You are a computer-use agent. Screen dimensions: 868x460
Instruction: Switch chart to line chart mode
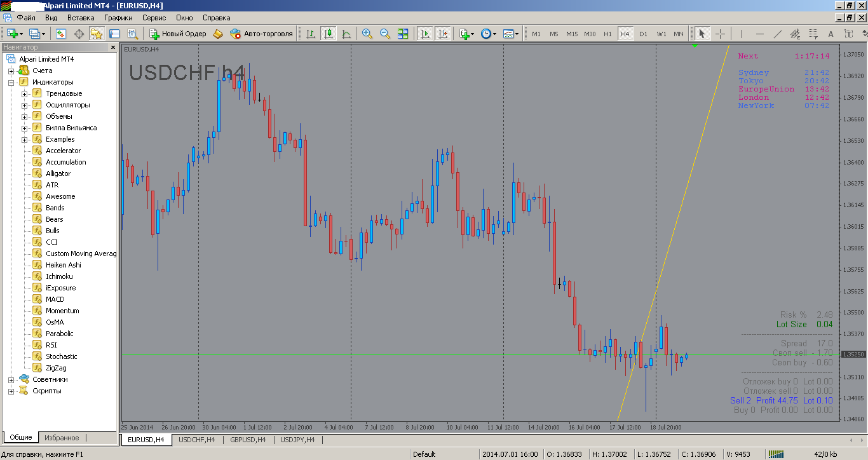coord(346,34)
